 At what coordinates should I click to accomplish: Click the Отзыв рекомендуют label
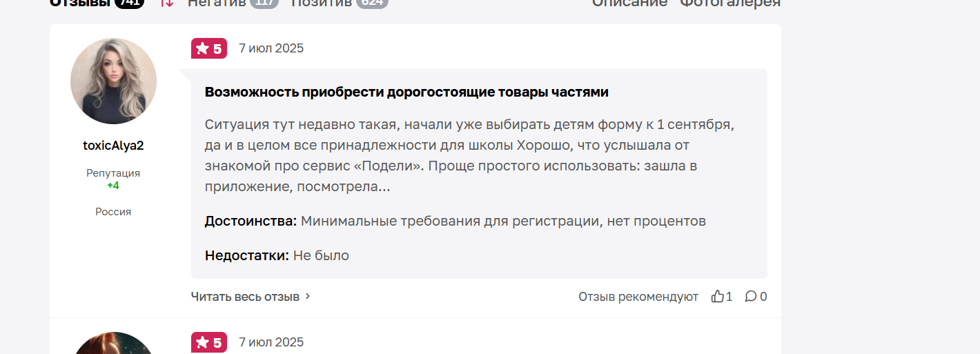coord(638,296)
